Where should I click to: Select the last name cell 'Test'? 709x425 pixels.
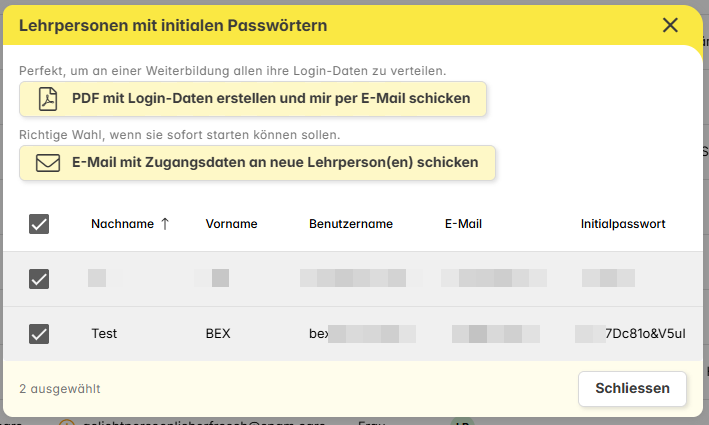point(104,334)
